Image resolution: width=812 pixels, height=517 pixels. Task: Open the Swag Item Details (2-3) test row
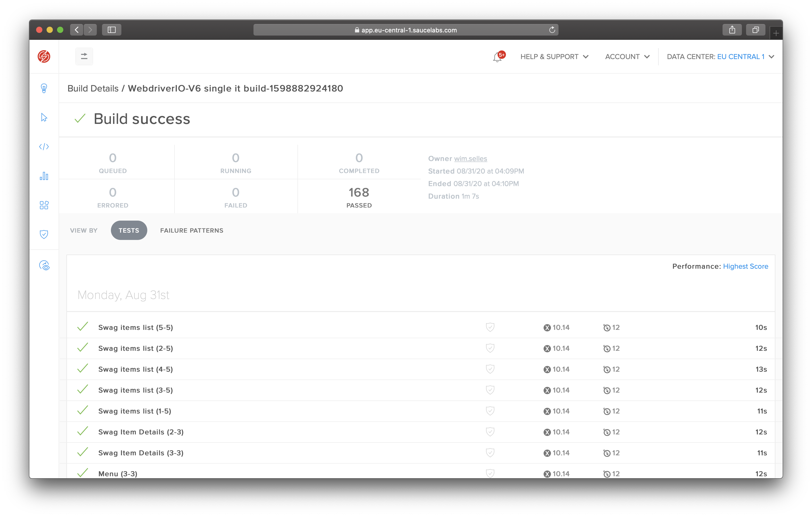pyautogui.click(x=141, y=432)
